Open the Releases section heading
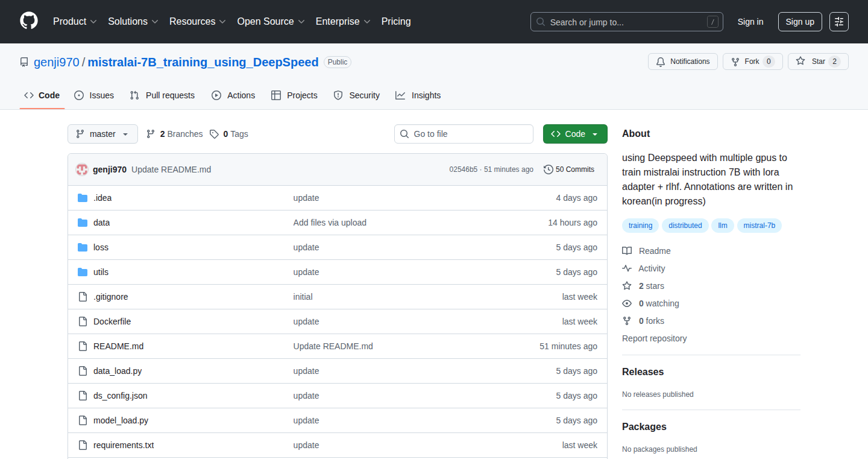868x459 pixels. click(643, 372)
